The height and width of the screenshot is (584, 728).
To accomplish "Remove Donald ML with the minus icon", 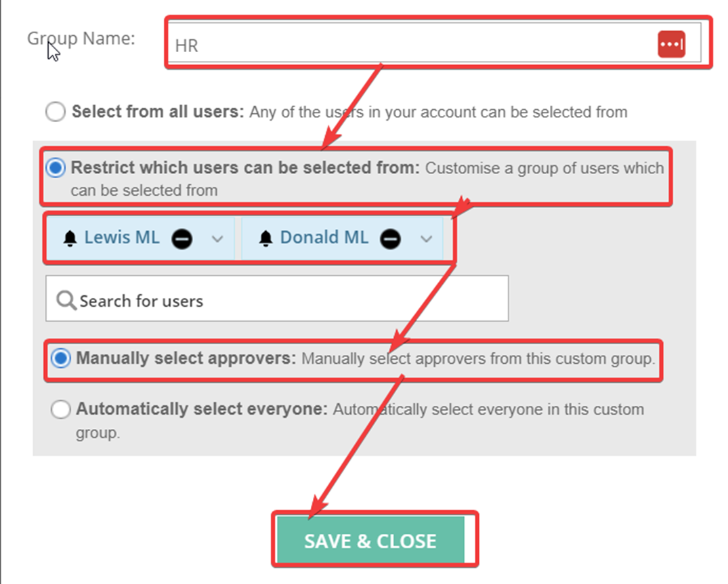I will point(390,238).
